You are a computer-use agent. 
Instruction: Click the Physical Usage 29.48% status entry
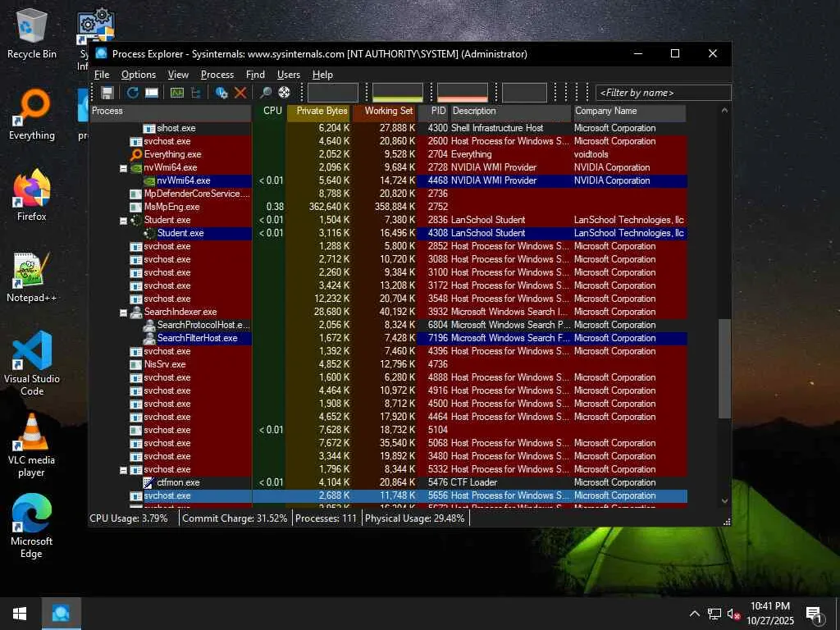pyautogui.click(x=414, y=518)
